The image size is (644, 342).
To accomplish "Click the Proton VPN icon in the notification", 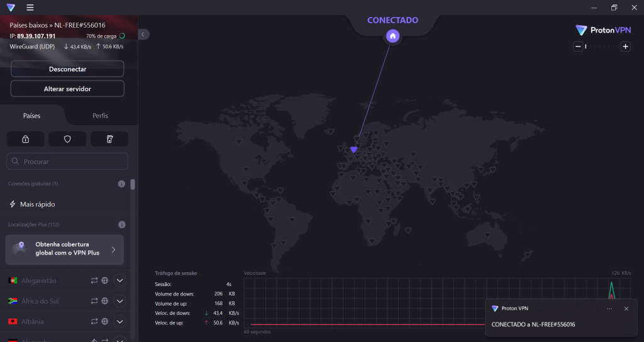I will (495, 308).
